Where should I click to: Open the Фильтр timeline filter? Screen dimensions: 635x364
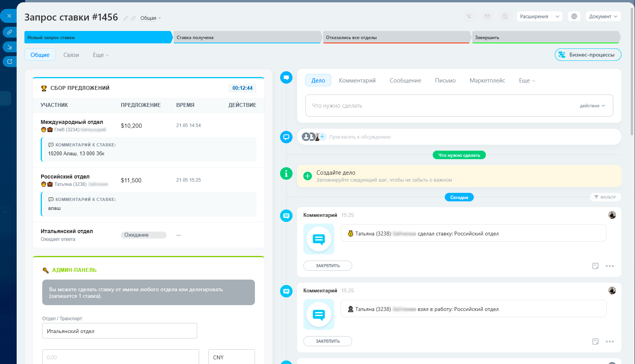(x=605, y=197)
